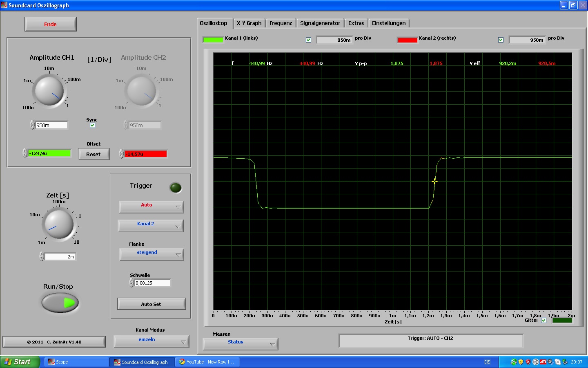Image resolution: width=588 pixels, height=368 pixels.
Task: Click the red Kanal 2 color swatch
Action: tap(408, 40)
